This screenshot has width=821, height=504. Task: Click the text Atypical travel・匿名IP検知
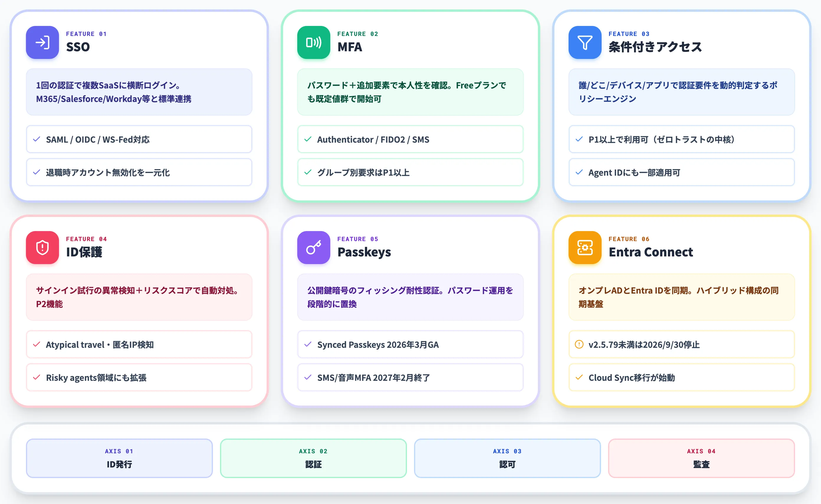click(x=100, y=344)
